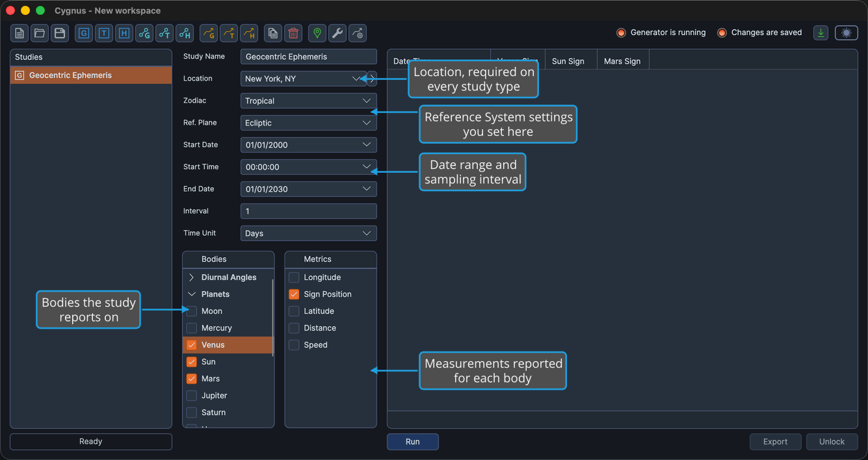Image resolution: width=868 pixels, height=460 pixels.
Task: Click the Sun Sign column header
Action: coord(570,61)
